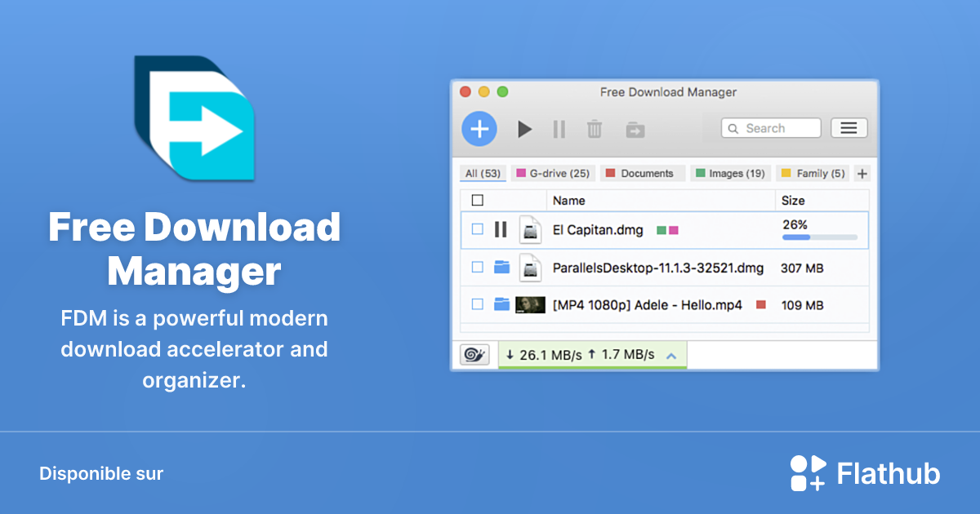Collapse the speed panel with the chevron
The image size is (980, 514).
tap(671, 355)
